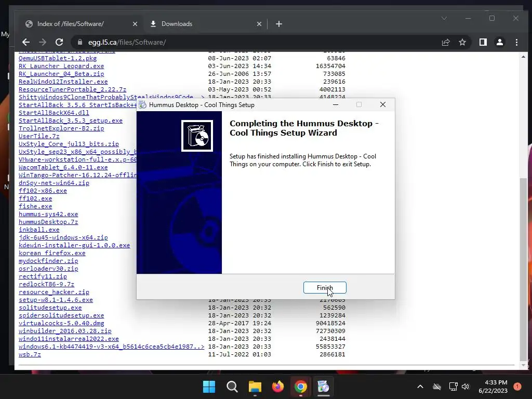Open ResourceTunerPortable_2.22.7z link
This screenshot has height=399, width=532.
click(72, 89)
